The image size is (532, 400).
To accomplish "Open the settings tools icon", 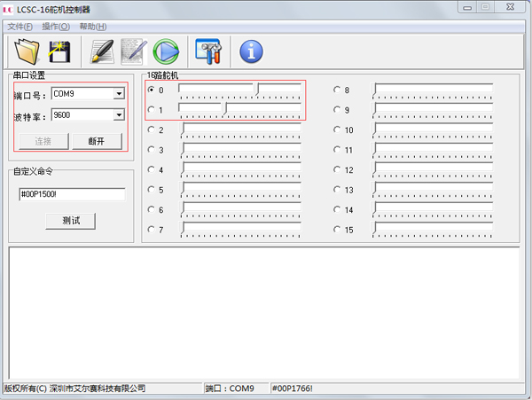I will pos(208,51).
